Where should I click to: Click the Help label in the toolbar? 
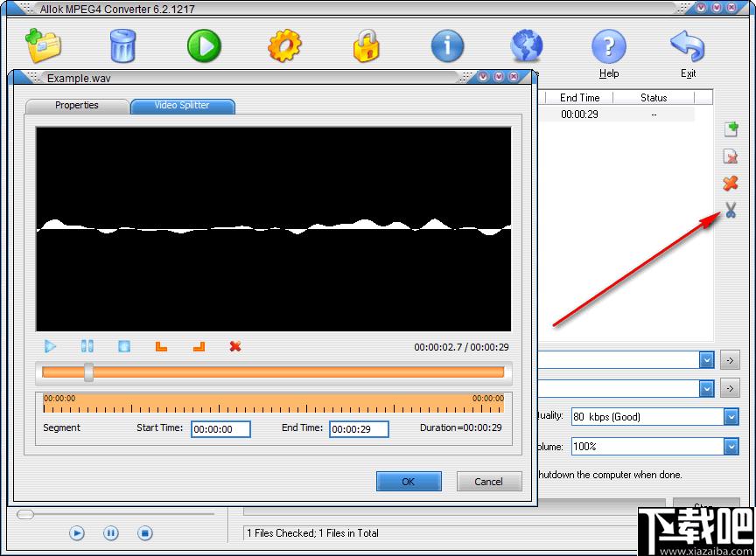click(609, 73)
